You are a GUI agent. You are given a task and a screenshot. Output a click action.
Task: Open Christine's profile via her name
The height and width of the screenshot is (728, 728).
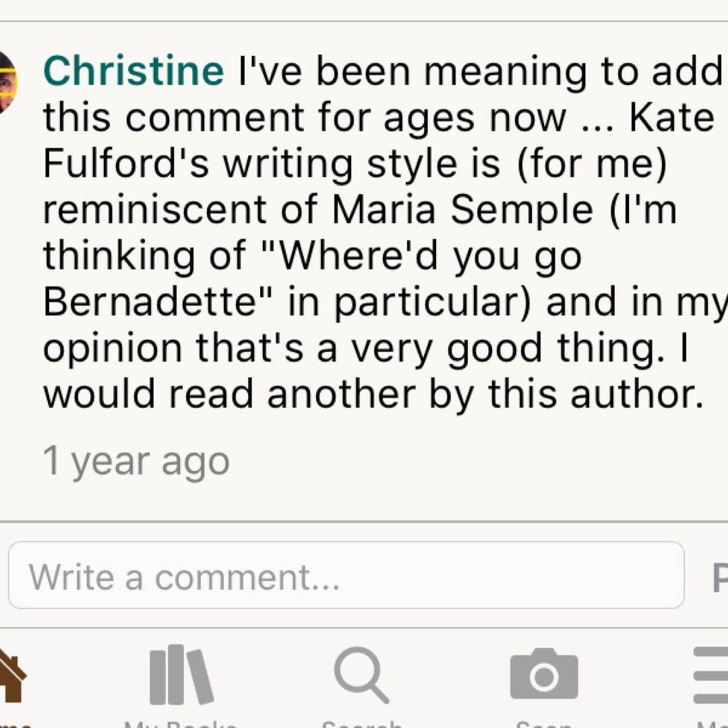point(133,71)
